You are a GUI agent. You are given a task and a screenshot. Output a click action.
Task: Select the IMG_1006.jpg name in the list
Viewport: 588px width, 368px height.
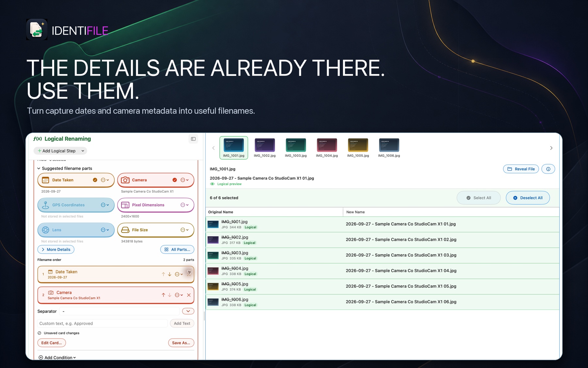(x=235, y=300)
